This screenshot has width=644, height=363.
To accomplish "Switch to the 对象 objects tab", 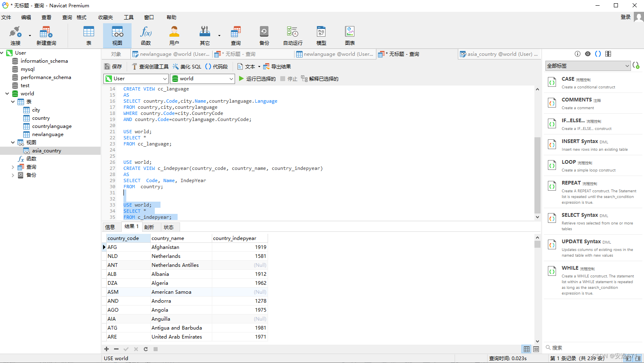I will tap(116, 54).
